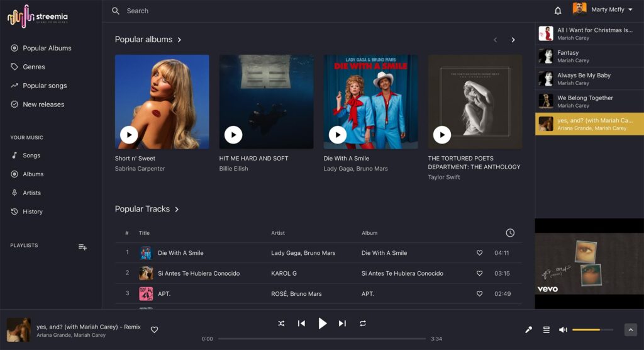
Task: Play the Short n' Sweet album
Action: coord(129,135)
